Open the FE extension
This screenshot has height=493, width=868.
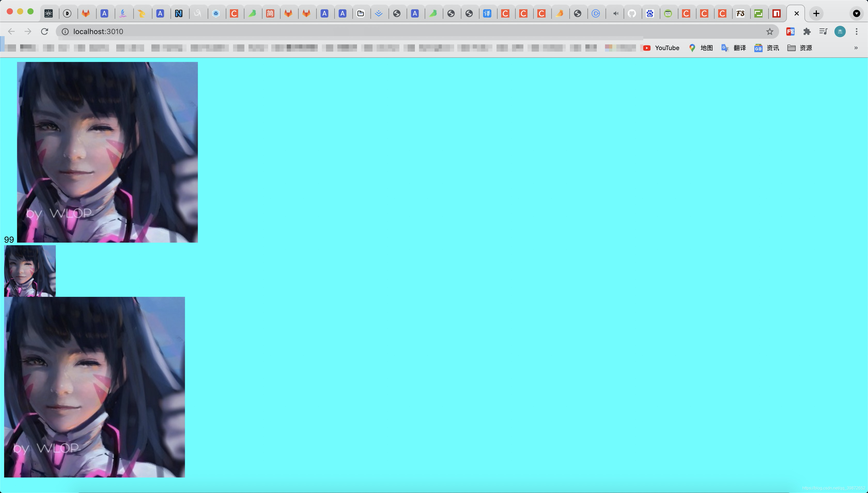point(791,31)
